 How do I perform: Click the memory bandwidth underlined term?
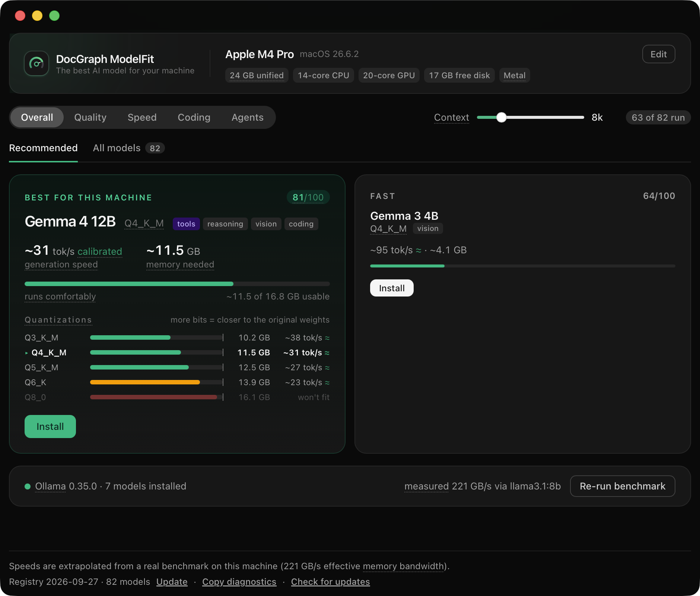tap(403, 566)
